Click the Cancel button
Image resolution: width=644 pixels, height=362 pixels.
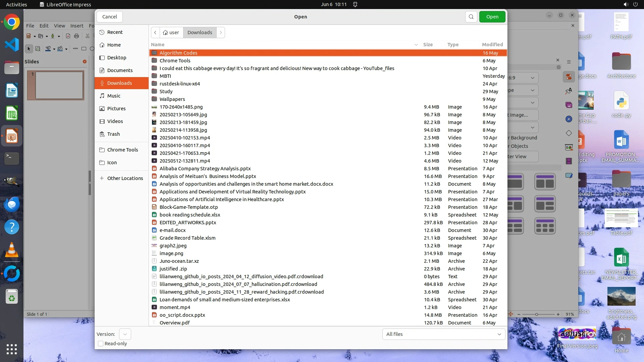click(109, 17)
